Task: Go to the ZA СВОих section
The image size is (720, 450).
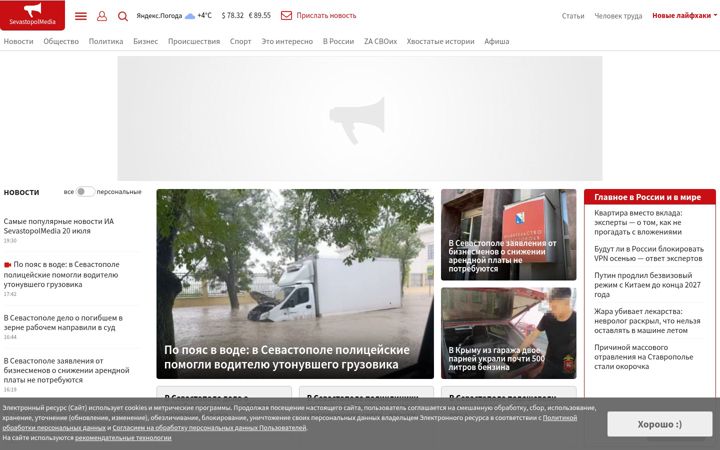Action: [380, 41]
